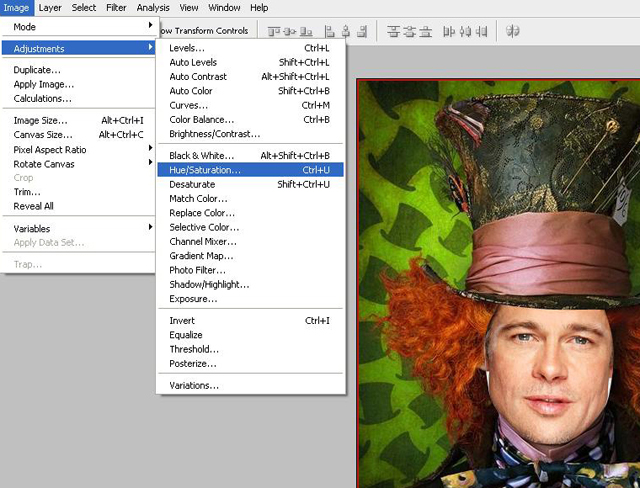Screen dimensions: 640x488
Task: Expand the Adjustments submenu
Action: (78, 48)
